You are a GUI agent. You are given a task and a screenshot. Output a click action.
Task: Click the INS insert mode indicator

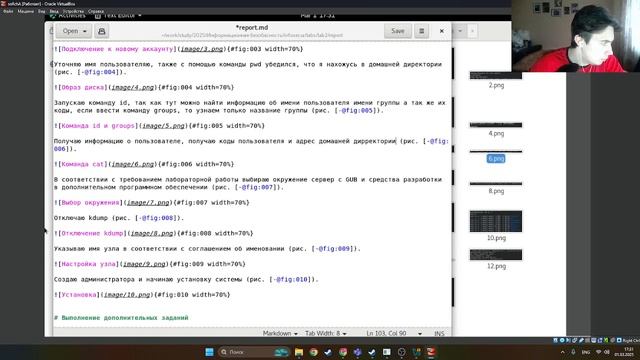tap(439, 333)
